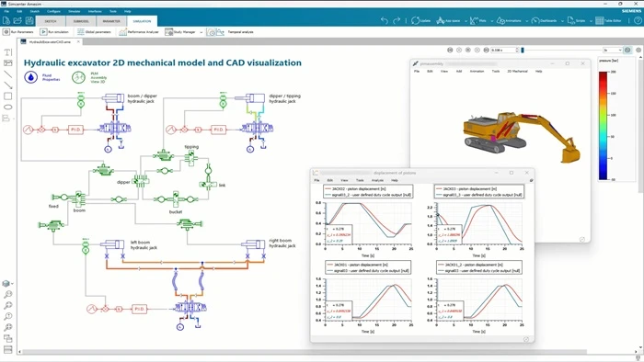Click the animation time slider handle
Image resolution: width=644 pixels, height=362 pixels.
pyautogui.click(x=523, y=50)
